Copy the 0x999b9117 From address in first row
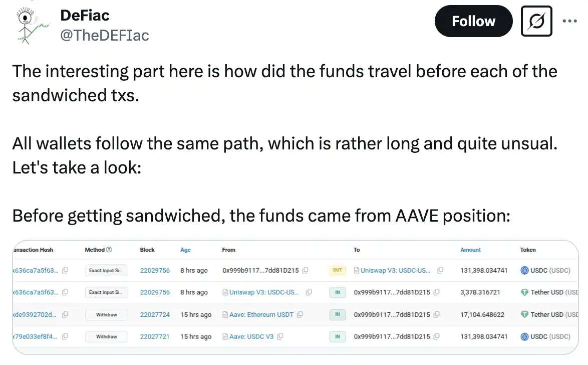The height and width of the screenshot is (365, 588). coord(306,270)
